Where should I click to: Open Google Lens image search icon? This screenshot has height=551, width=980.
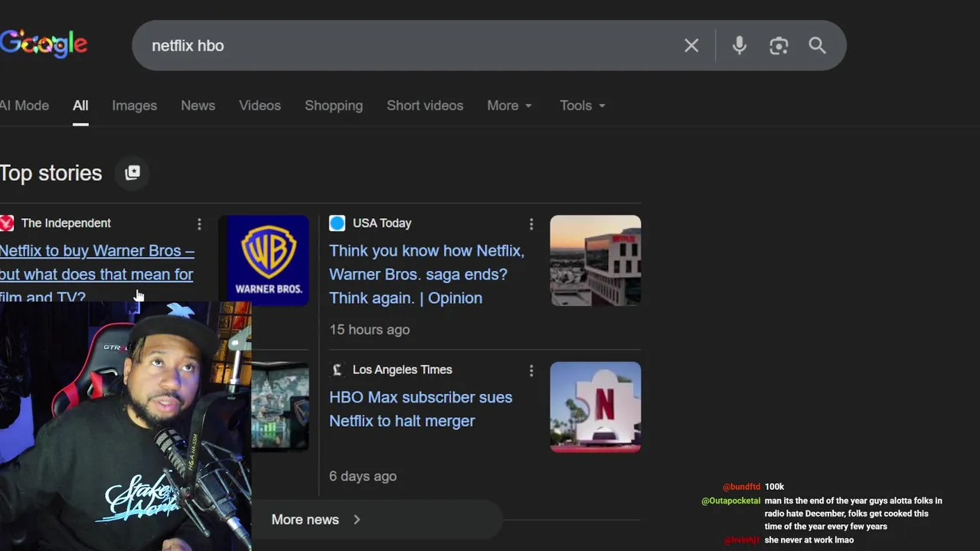(779, 46)
